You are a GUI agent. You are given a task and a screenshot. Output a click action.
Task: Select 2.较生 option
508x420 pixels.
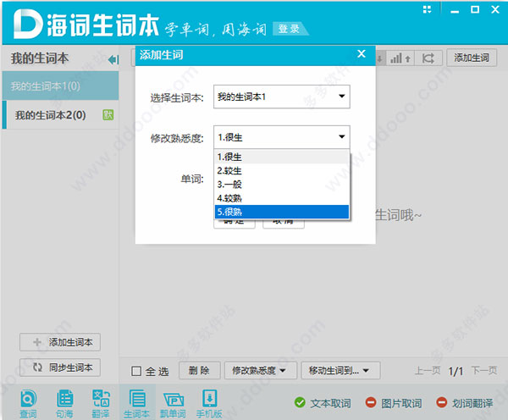click(282, 171)
